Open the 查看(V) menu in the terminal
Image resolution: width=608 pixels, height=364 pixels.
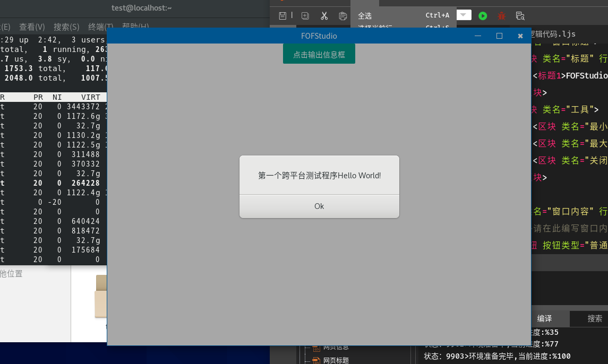32,27
